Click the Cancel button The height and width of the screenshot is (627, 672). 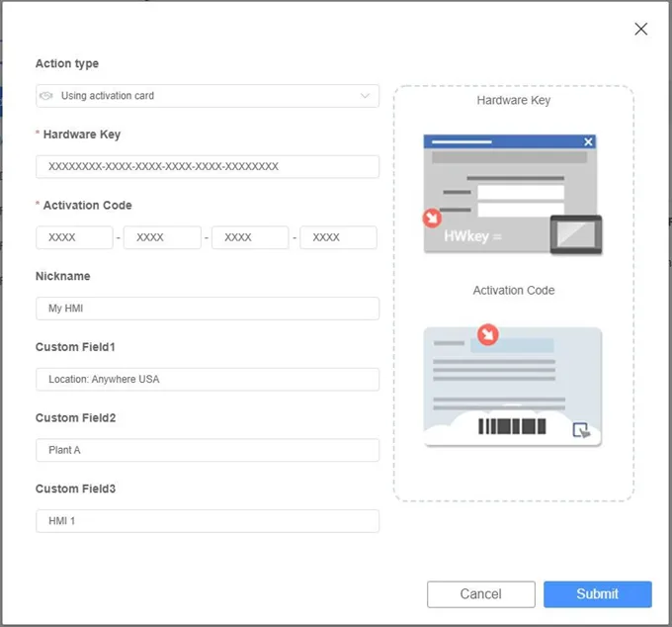pos(481,594)
